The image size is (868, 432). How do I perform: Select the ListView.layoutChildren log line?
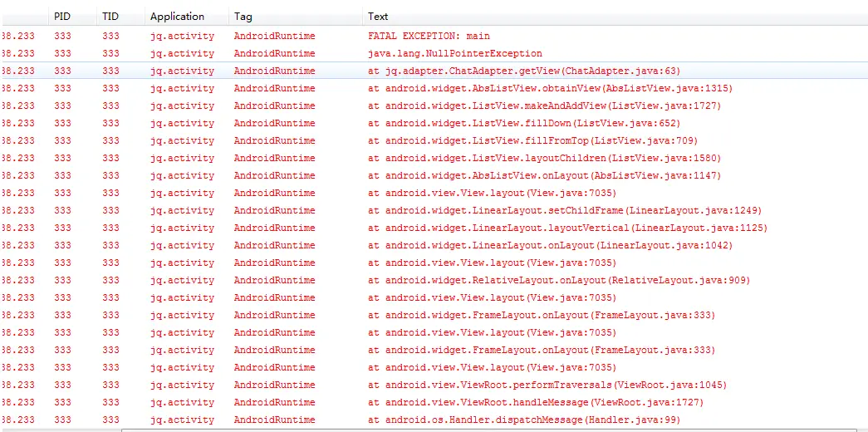pyautogui.click(x=434, y=159)
